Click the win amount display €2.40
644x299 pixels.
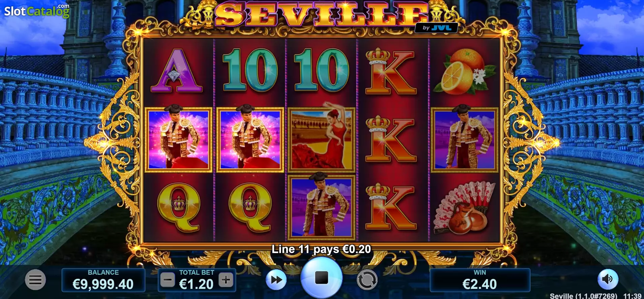click(x=480, y=280)
